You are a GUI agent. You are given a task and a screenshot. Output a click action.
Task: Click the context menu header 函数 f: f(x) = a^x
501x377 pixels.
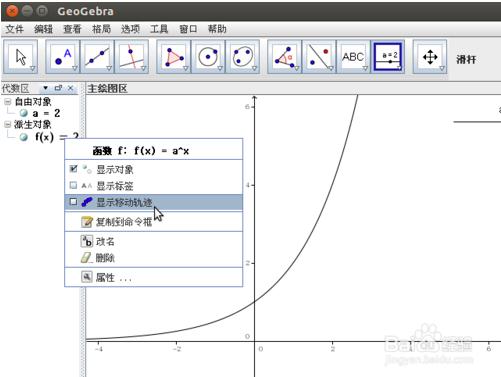(141, 151)
